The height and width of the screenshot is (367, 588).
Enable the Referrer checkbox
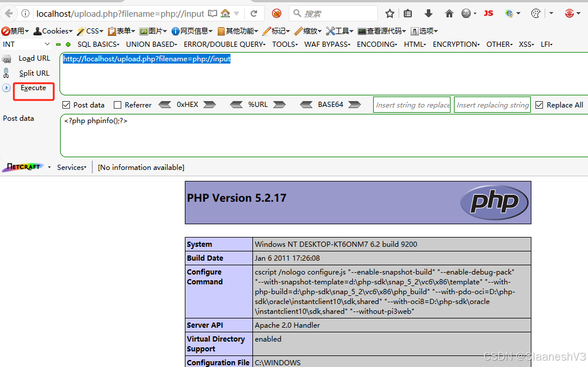[117, 105]
